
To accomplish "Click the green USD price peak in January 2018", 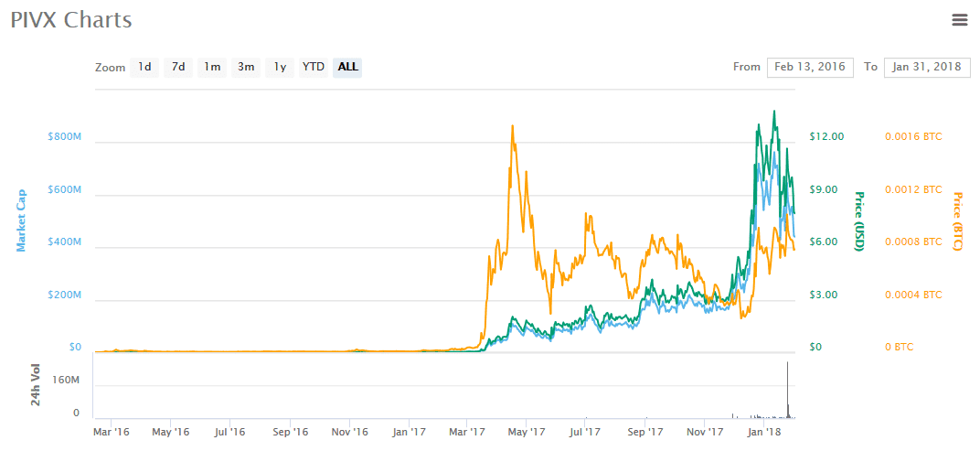I will pos(774,113).
